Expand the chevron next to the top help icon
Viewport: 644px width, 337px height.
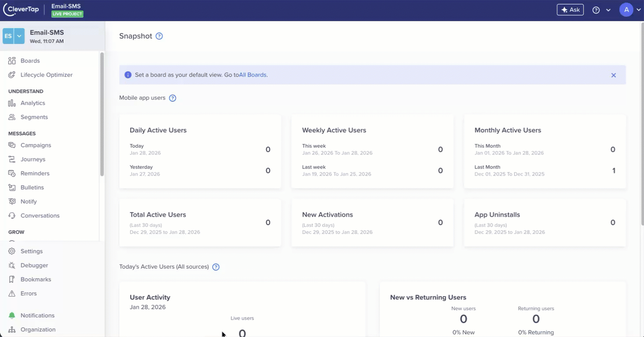pyautogui.click(x=608, y=10)
